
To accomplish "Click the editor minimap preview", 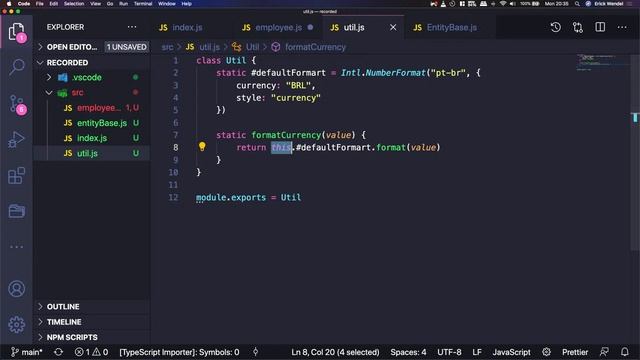I will coord(602,62).
